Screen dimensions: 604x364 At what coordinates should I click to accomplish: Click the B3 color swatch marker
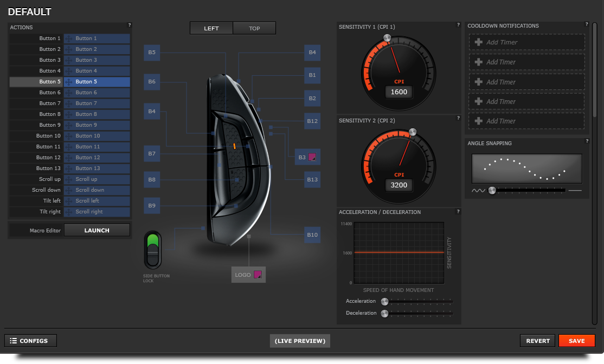point(312,158)
